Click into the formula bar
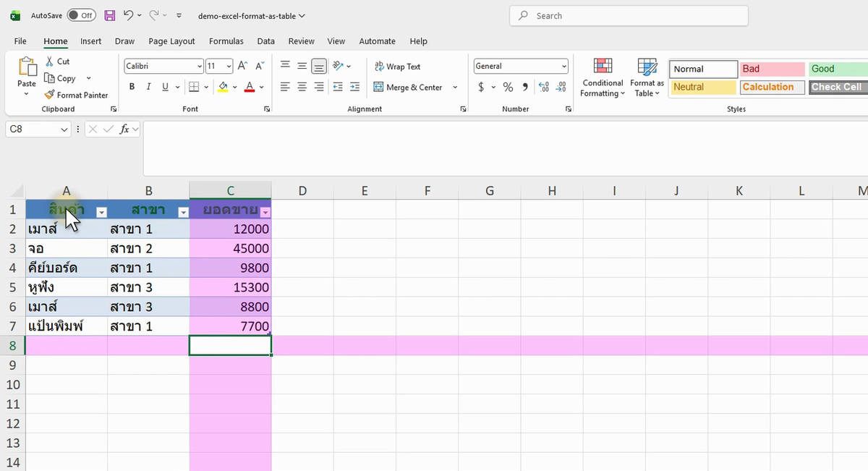 click(505, 148)
